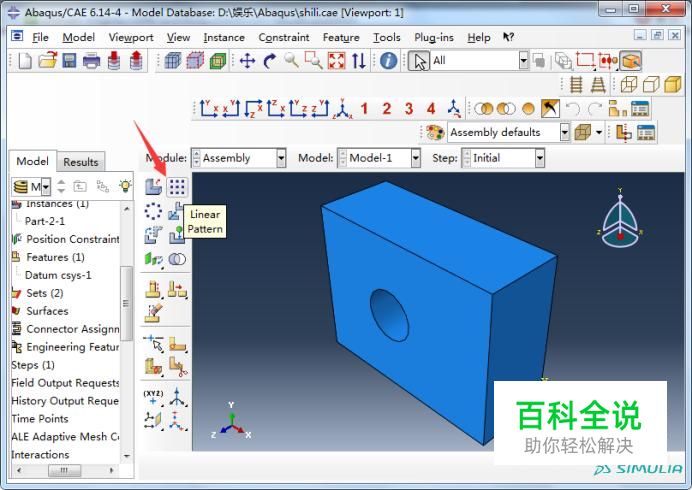This screenshot has height=490, width=692.
Task: Select Sets (2) tree item
Action: pyautogui.click(x=45, y=293)
